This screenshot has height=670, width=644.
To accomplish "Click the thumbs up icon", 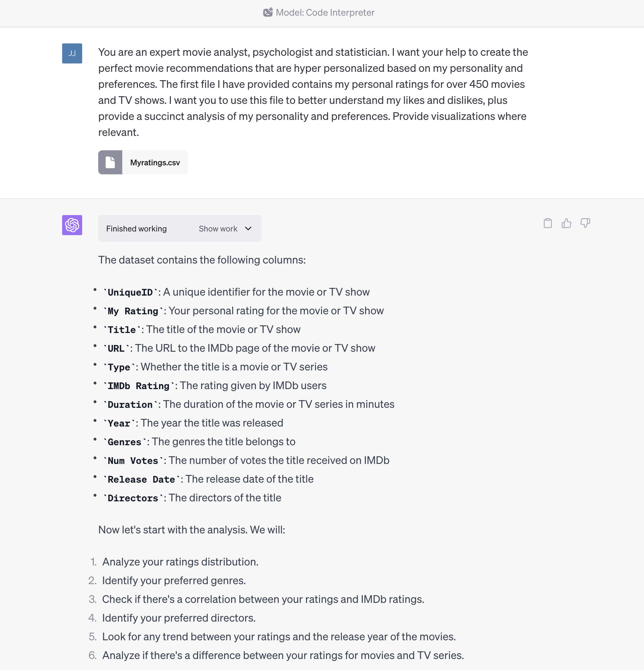I will pyautogui.click(x=567, y=223).
